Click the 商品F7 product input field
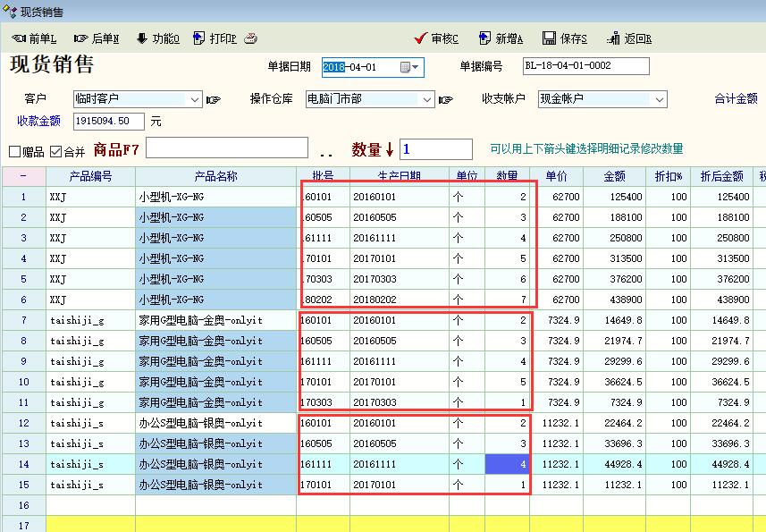This screenshot has width=766, height=532. pyautogui.click(x=226, y=148)
